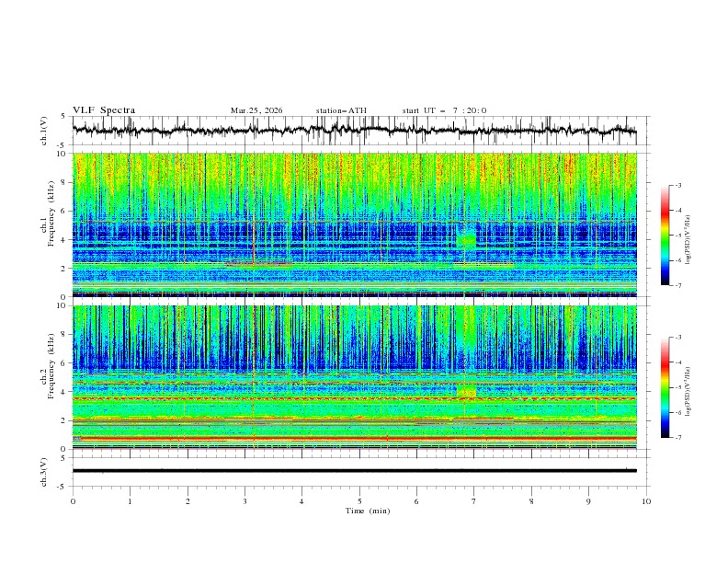The image size is (728, 563).
Task: Select the "start UT = 7 :20: 0" text
Action: click(444, 110)
